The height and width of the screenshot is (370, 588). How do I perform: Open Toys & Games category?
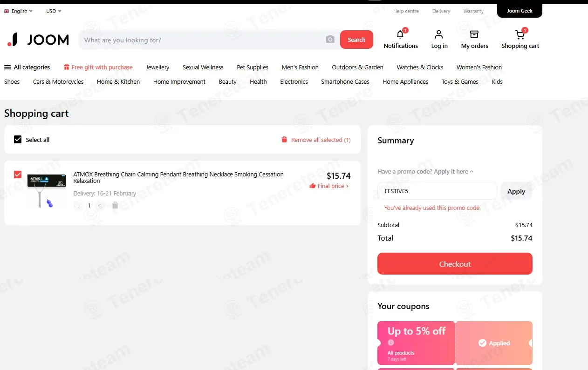pos(460,81)
